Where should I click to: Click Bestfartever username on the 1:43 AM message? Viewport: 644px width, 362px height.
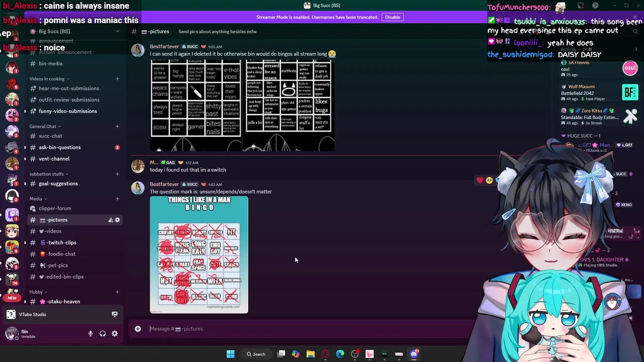pos(165,185)
